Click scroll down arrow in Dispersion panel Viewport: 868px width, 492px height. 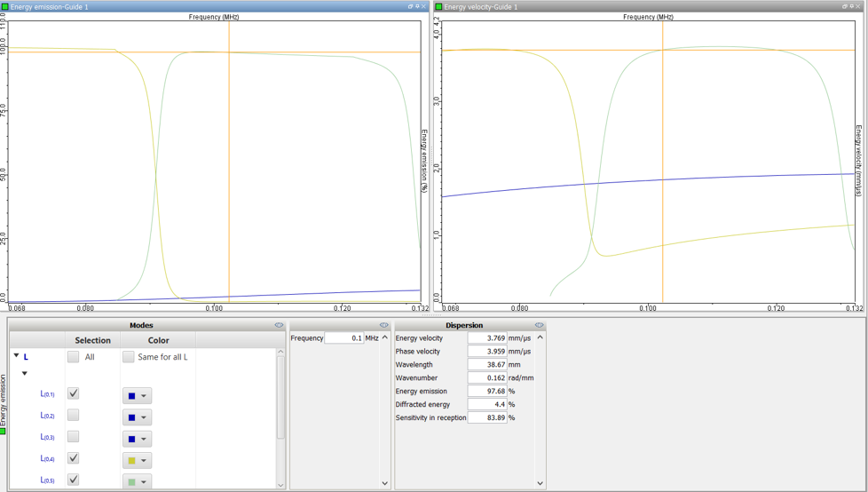tap(541, 484)
